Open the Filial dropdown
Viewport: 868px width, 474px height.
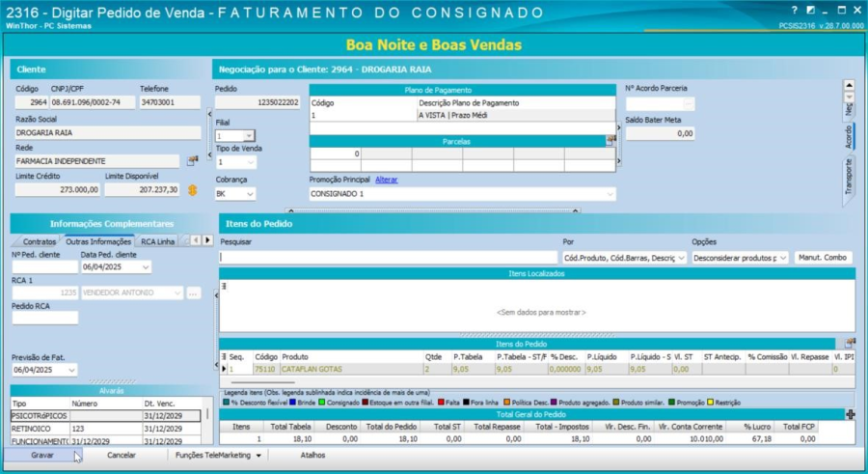click(249, 136)
